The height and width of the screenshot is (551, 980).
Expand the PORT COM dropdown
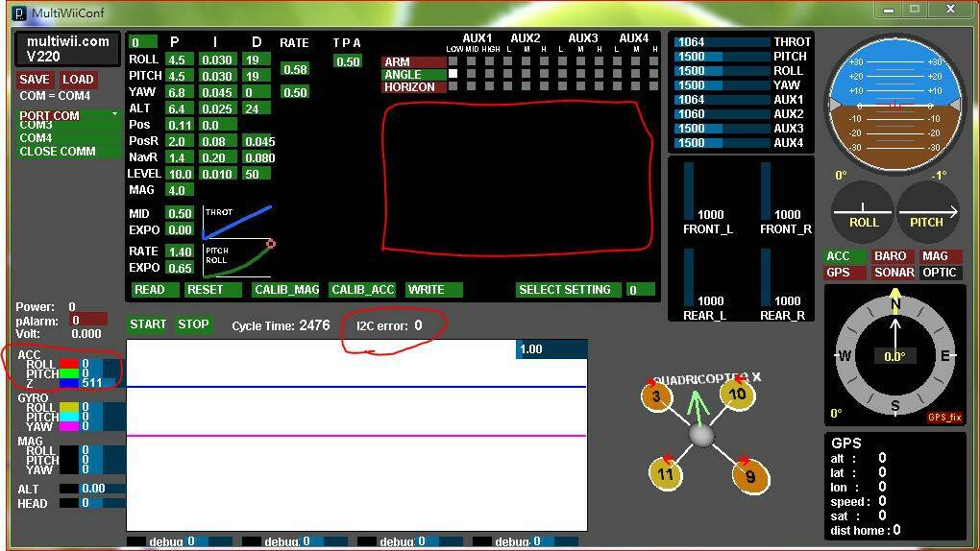[x=67, y=115]
